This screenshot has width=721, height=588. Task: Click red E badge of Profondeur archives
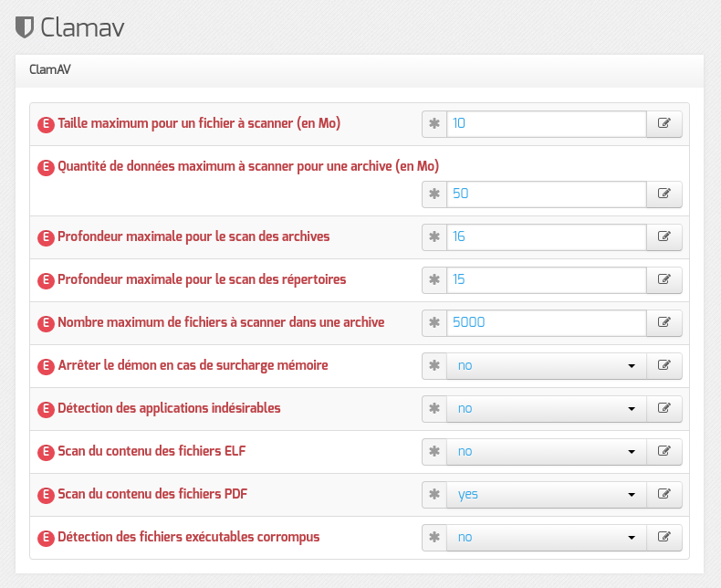click(46, 237)
